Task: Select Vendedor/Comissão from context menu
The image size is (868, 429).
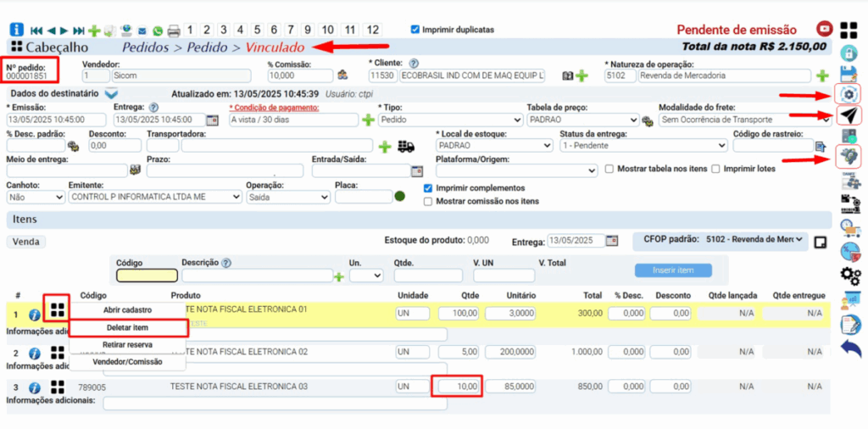Action: pyautogui.click(x=127, y=362)
